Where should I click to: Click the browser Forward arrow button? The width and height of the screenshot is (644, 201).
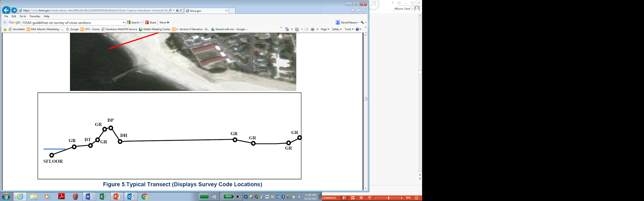[x=14, y=10]
